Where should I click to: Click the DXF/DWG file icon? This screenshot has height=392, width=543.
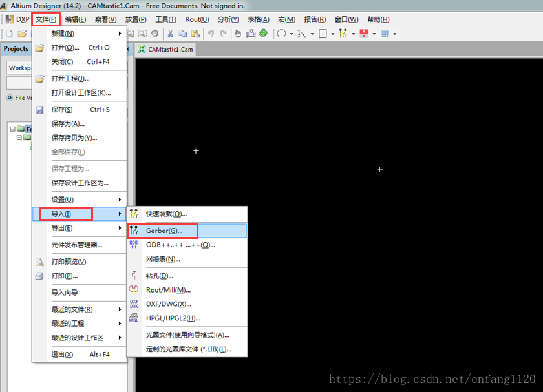[134, 304]
